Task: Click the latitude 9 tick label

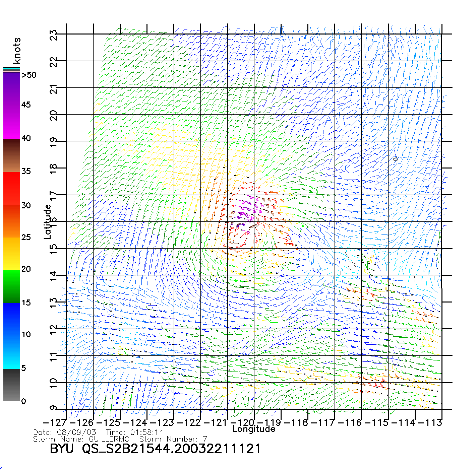Action: click(54, 408)
